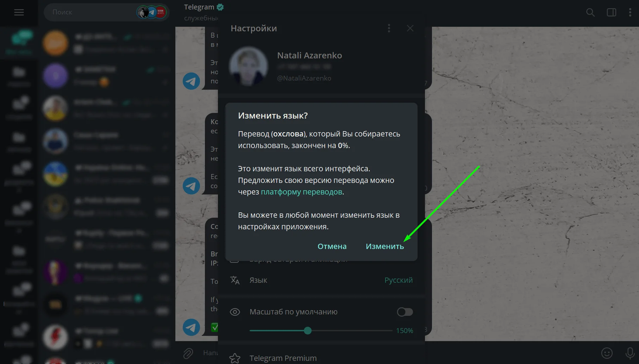
Task: Open the Telegram Premium settings row
Action: [x=321, y=358]
